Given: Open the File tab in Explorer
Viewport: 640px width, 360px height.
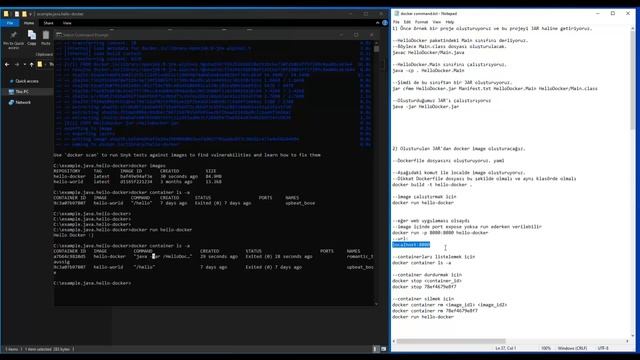Looking at the screenshot, I should coord(10,23).
